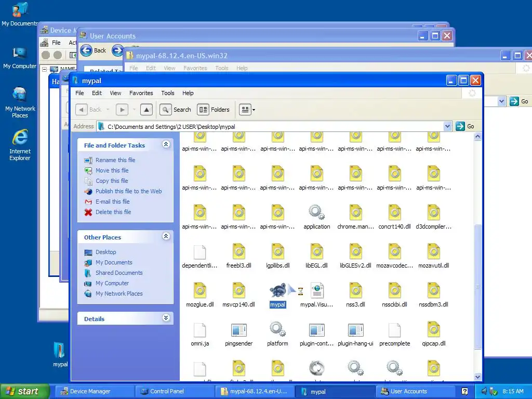
Task: Click Copy this file link
Action: 112,181
